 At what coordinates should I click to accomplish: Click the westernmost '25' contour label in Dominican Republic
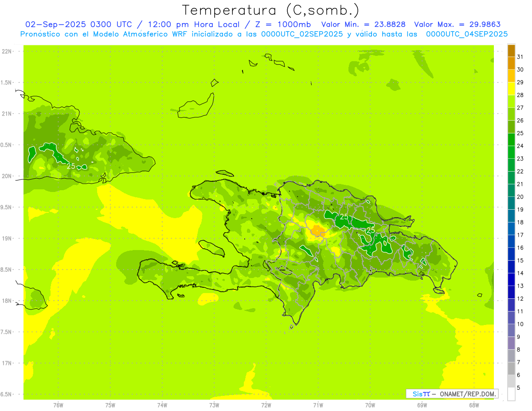[x=344, y=217]
